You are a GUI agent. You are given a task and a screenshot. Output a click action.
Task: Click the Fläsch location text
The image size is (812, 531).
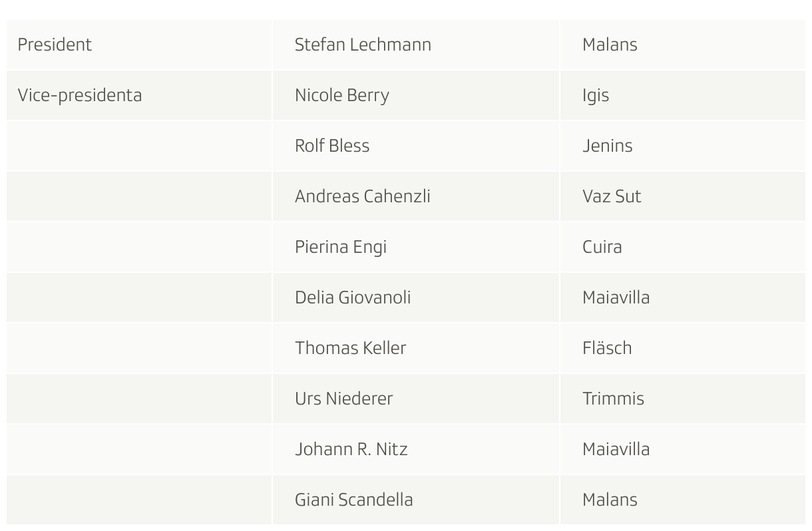607,348
